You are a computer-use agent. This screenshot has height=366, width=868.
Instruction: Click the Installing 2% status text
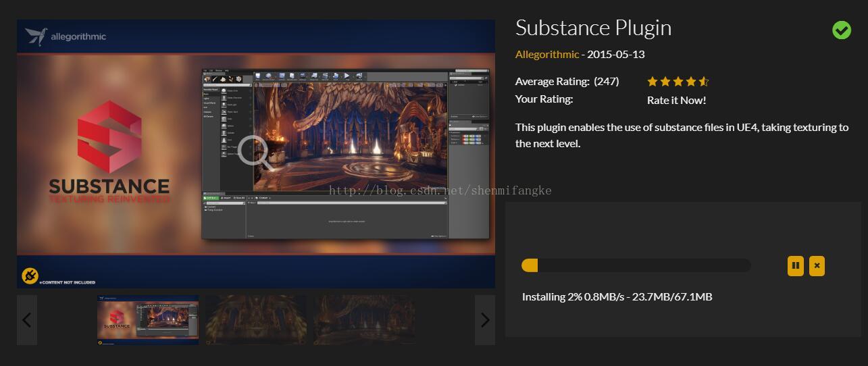[x=617, y=296]
